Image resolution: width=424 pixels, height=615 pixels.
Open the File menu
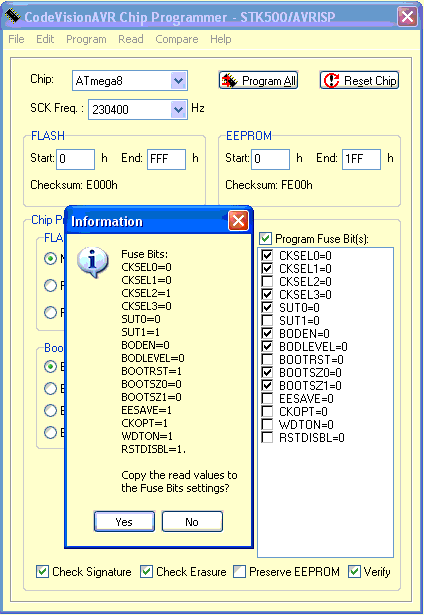pos(16,39)
